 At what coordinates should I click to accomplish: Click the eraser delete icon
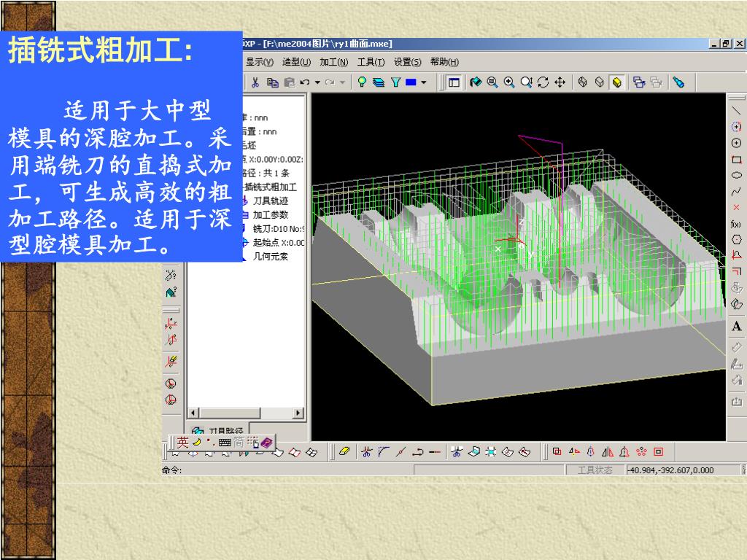[x=344, y=451]
